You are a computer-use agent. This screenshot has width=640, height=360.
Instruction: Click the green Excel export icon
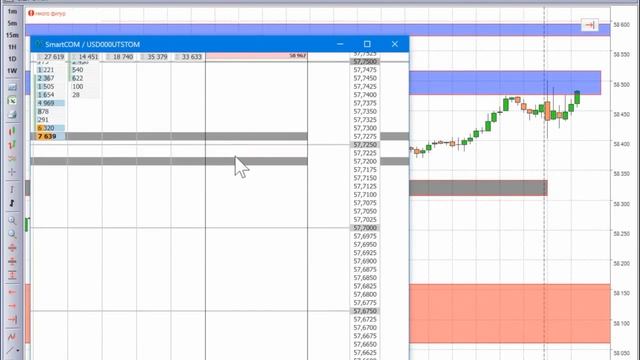pyautogui.click(x=12, y=101)
